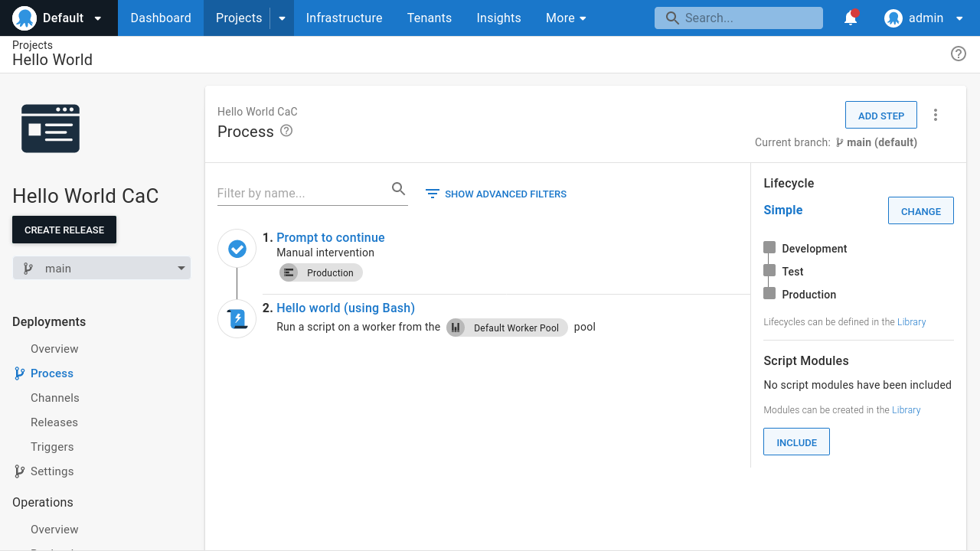Open Channels in the Deployments sidebar
Image resolution: width=980 pixels, height=551 pixels.
pos(54,397)
